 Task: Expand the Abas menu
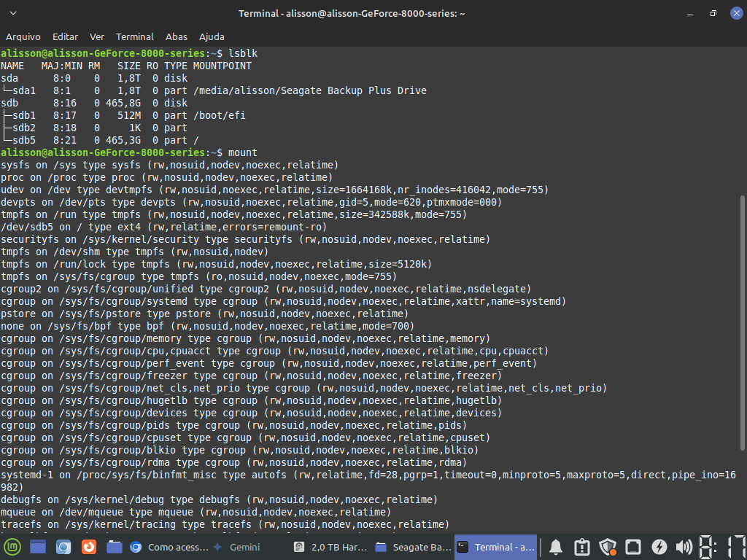pos(177,36)
